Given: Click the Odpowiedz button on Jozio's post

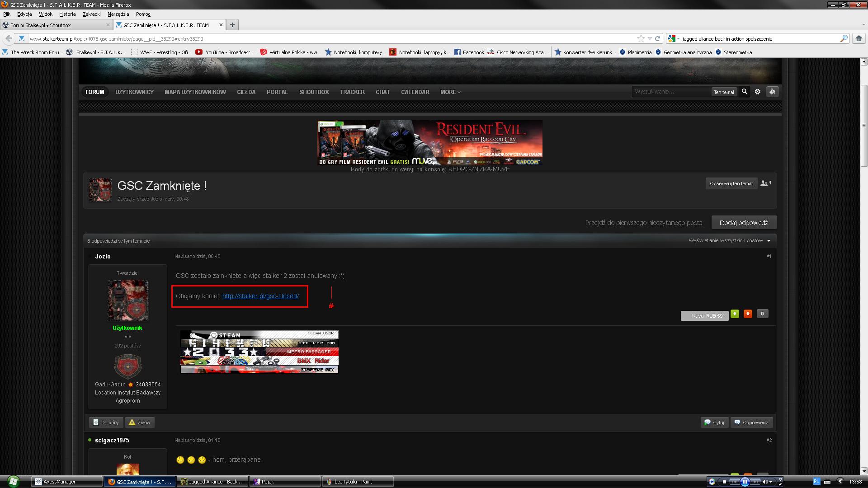Looking at the screenshot, I should click(751, 422).
